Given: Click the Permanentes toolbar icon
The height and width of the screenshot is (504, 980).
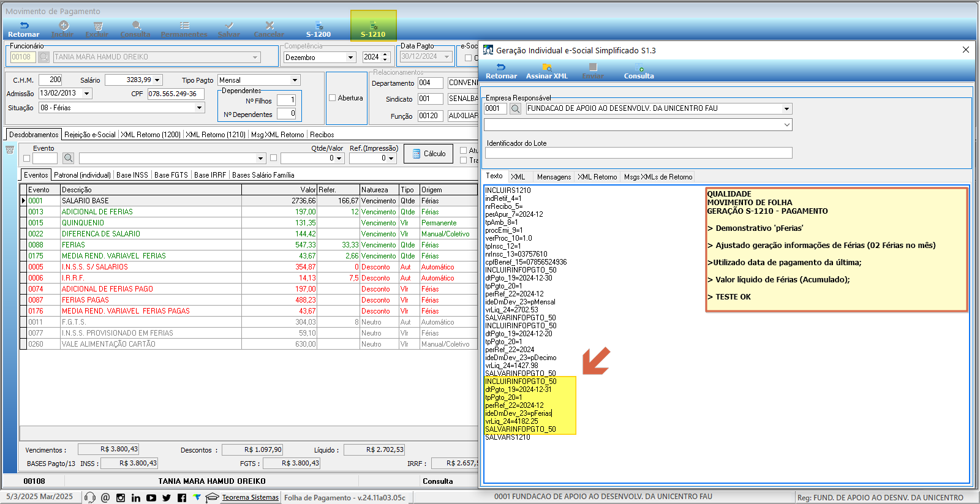Looking at the screenshot, I should (x=184, y=29).
